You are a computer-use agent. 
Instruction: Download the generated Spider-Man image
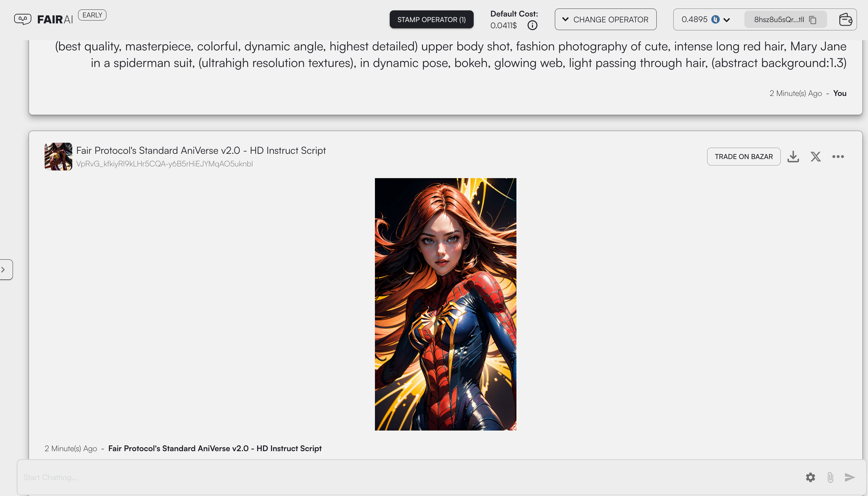[x=793, y=157]
